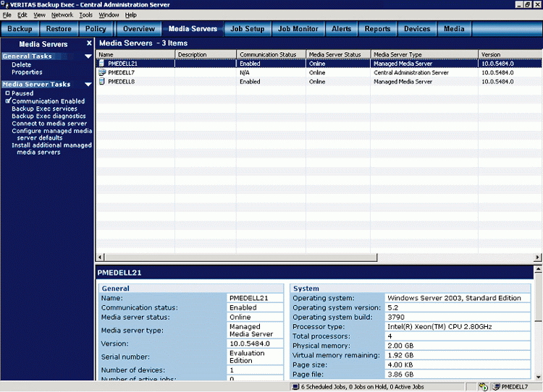Open the File menu

pyautogui.click(x=7, y=15)
